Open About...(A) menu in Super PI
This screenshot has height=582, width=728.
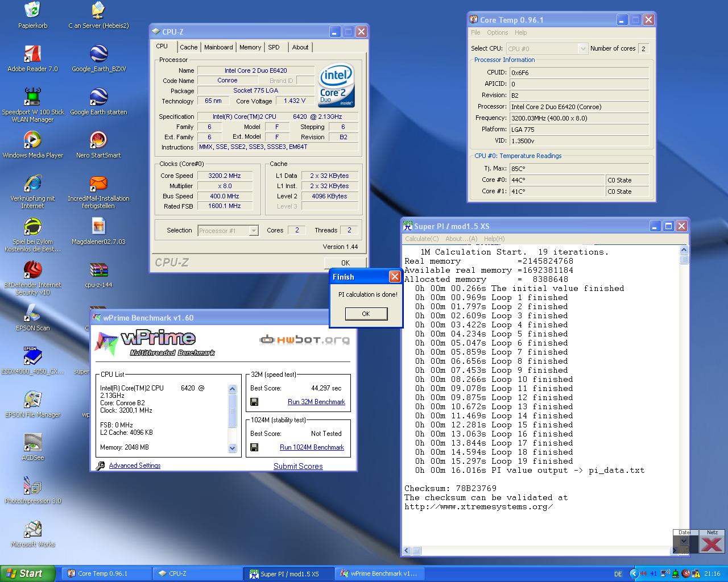click(461, 239)
